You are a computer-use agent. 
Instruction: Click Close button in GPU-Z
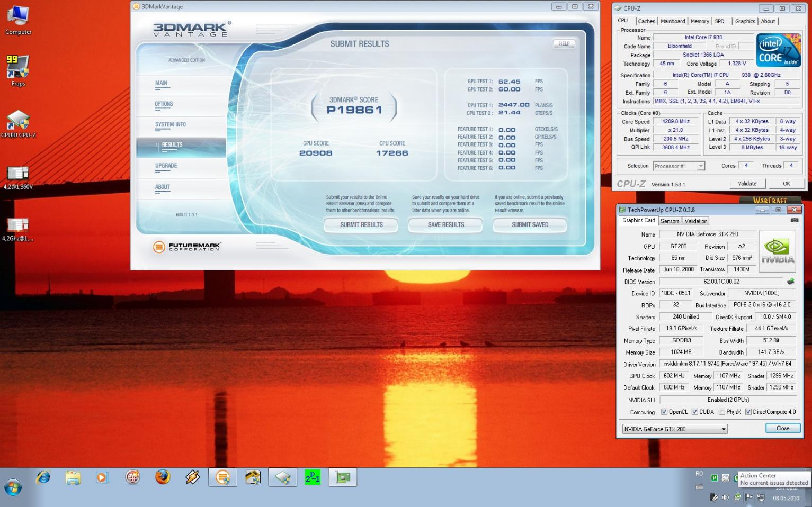coord(783,428)
